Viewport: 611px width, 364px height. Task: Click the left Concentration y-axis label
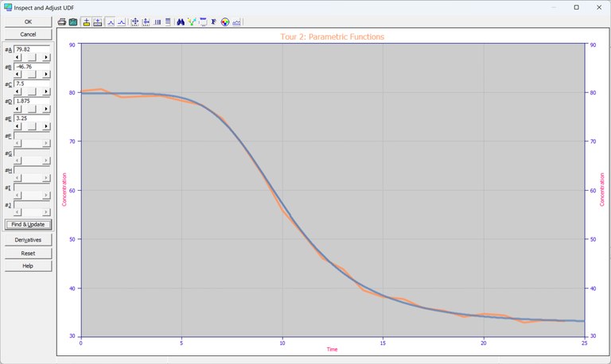pyautogui.click(x=64, y=190)
